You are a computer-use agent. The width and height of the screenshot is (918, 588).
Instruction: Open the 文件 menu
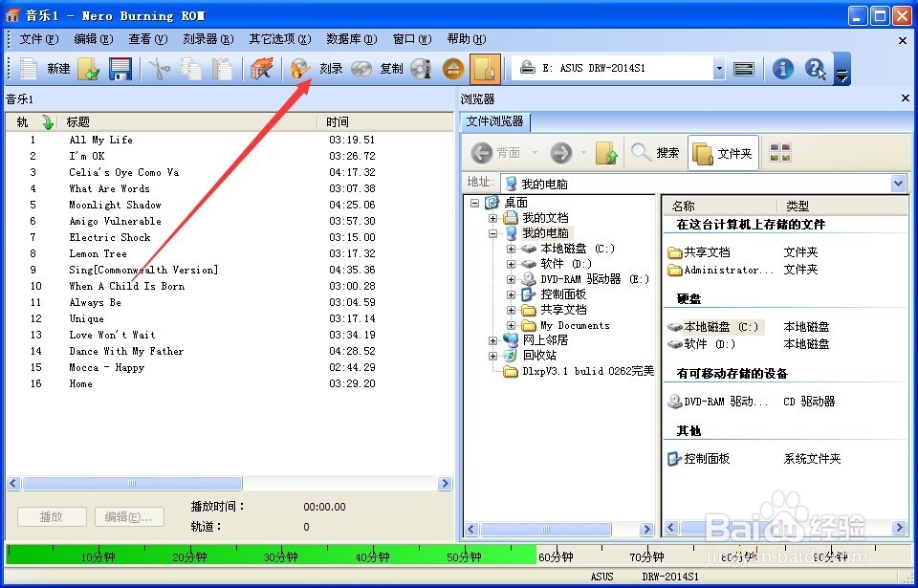(38, 39)
